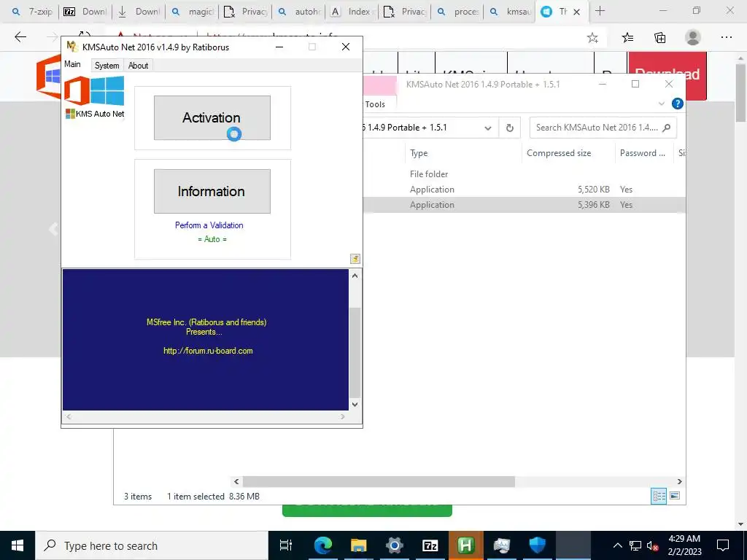Click the File Explorer search box
Image resolution: width=747 pixels, height=560 pixels.
[603, 128]
